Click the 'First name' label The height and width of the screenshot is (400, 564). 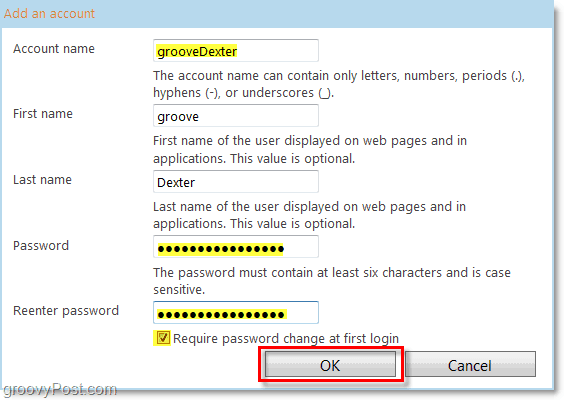click(43, 114)
